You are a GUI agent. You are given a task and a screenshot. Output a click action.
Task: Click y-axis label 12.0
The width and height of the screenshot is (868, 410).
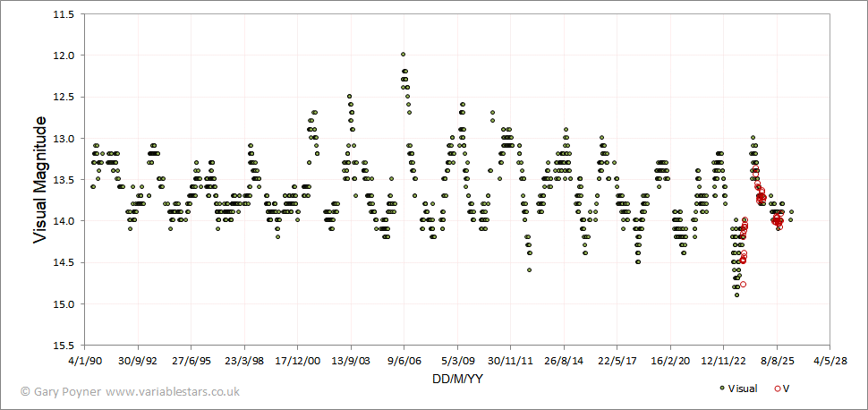[64, 56]
